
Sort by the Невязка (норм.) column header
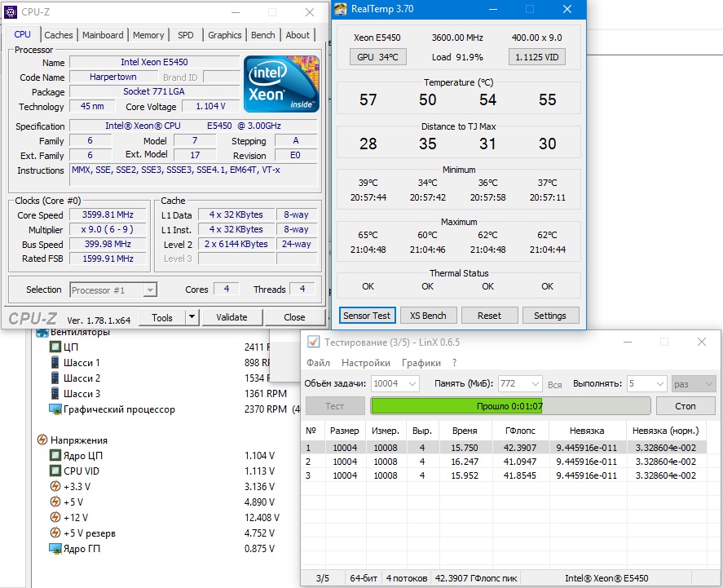point(666,431)
